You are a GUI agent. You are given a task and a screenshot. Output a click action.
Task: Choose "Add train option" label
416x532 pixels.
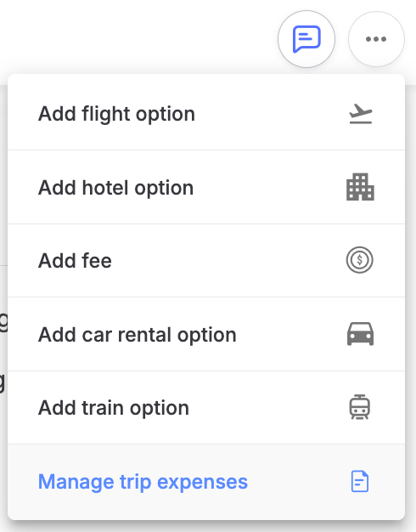(114, 408)
